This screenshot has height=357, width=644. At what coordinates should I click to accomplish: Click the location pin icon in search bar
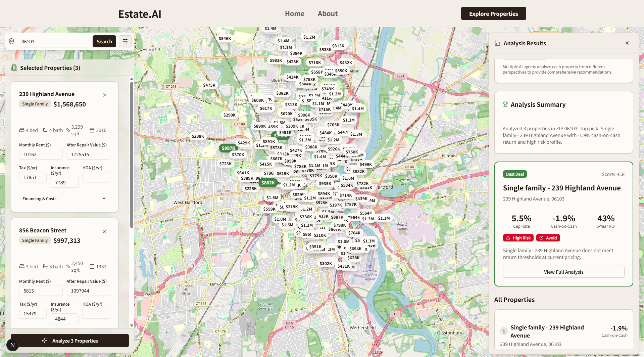point(11,41)
